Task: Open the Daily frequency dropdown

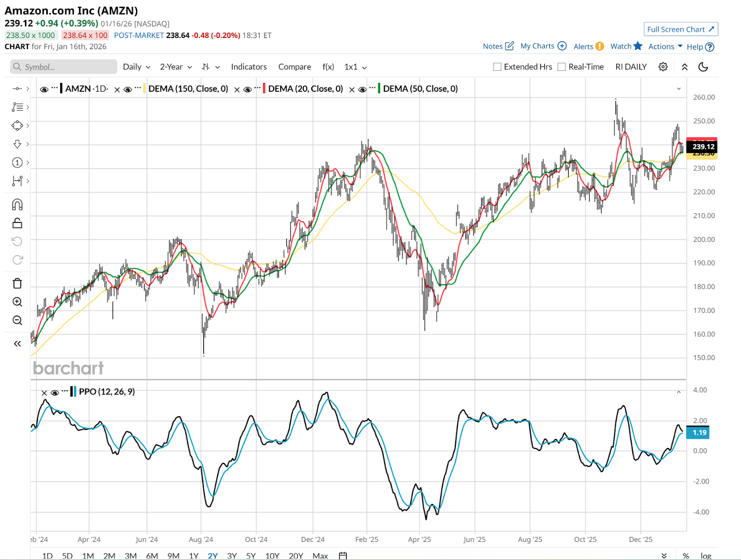Action: click(x=137, y=67)
